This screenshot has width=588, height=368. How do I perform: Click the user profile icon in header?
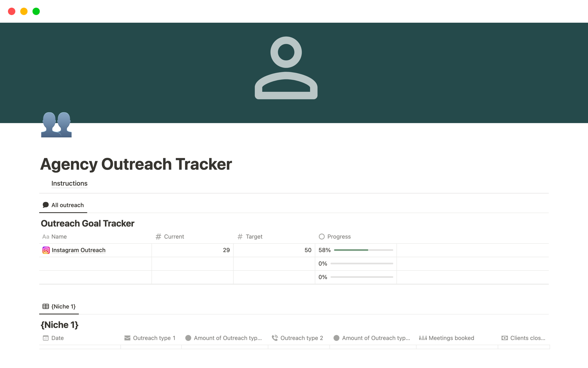point(286,68)
